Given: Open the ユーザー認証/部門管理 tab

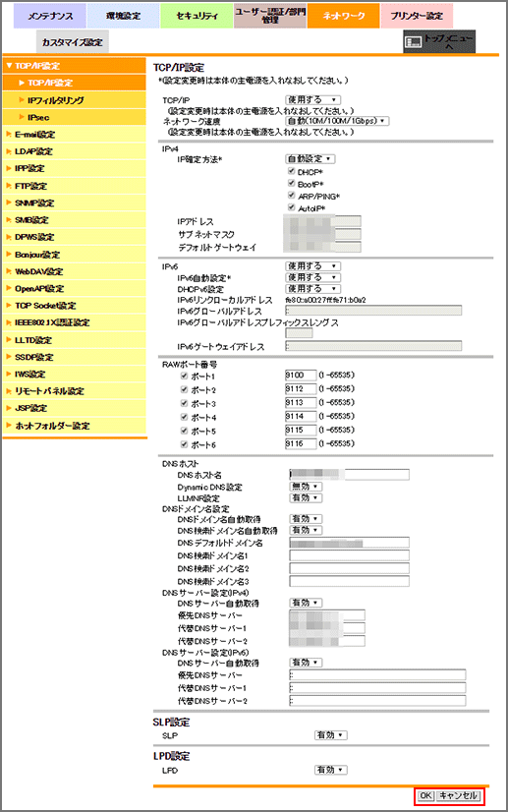Looking at the screenshot, I should click(270, 16).
